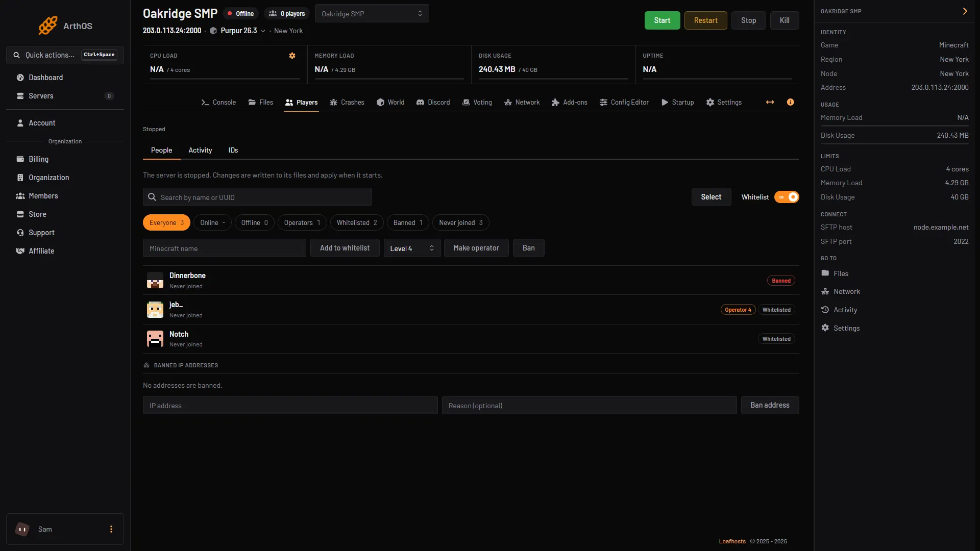Click the Make operator button

click(x=476, y=248)
